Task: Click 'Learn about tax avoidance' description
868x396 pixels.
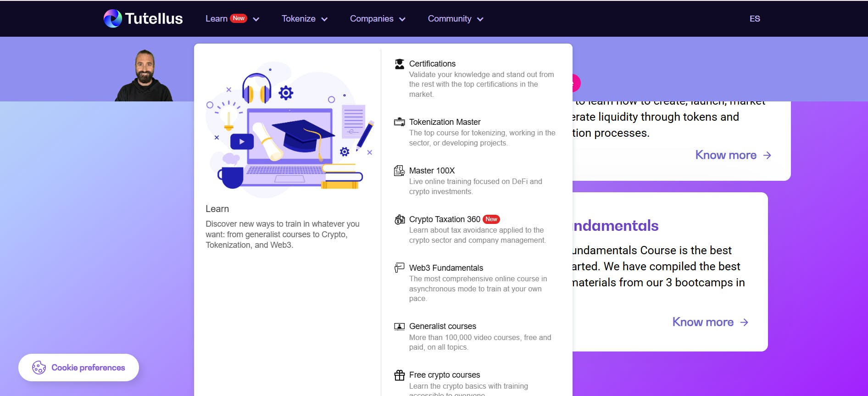Action: click(478, 235)
